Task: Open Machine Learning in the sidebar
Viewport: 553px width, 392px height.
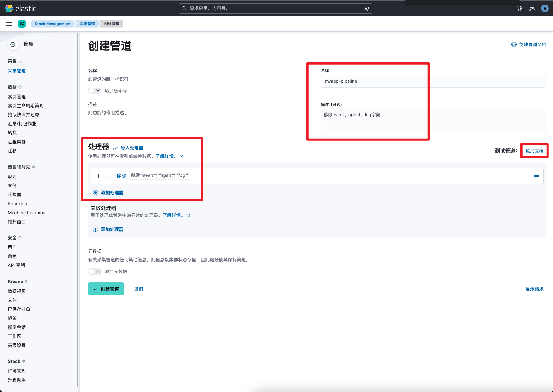Action: 27,213
